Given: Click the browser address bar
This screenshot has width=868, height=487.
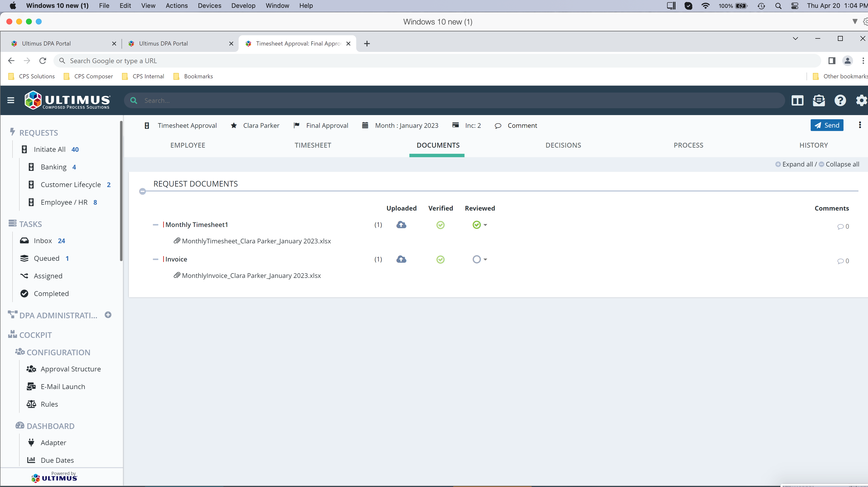Looking at the screenshot, I should pyautogui.click(x=236, y=61).
